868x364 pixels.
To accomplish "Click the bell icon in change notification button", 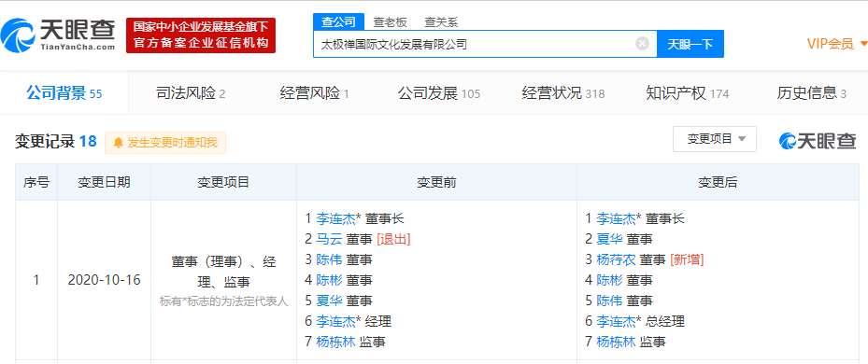I will click(118, 143).
